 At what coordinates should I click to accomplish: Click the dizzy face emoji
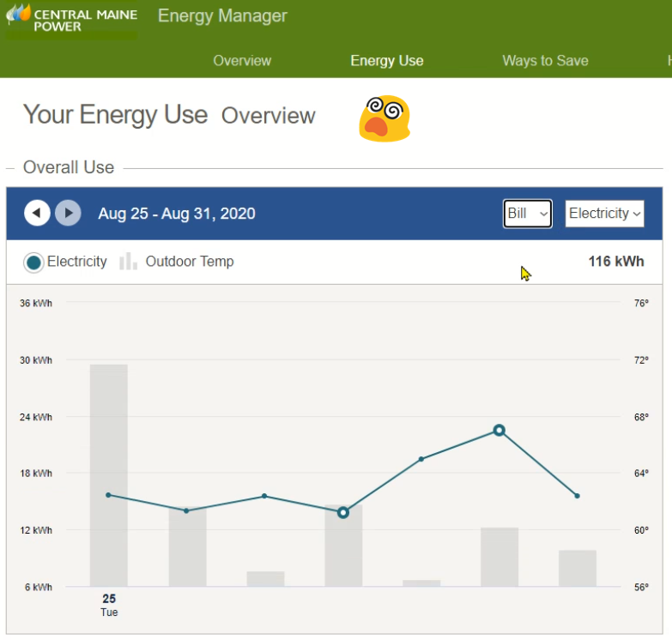point(384,118)
